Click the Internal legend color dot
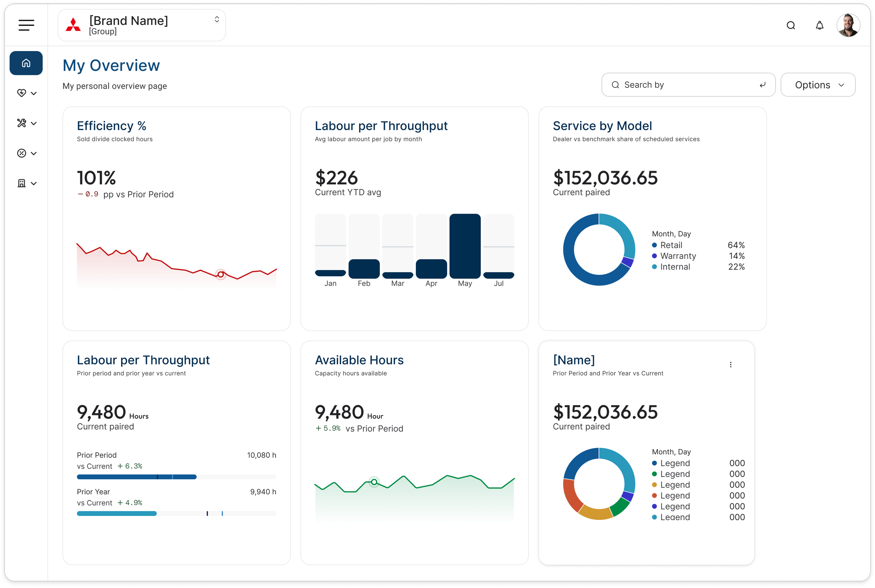Screen dimensions: 875x588 tap(654, 267)
